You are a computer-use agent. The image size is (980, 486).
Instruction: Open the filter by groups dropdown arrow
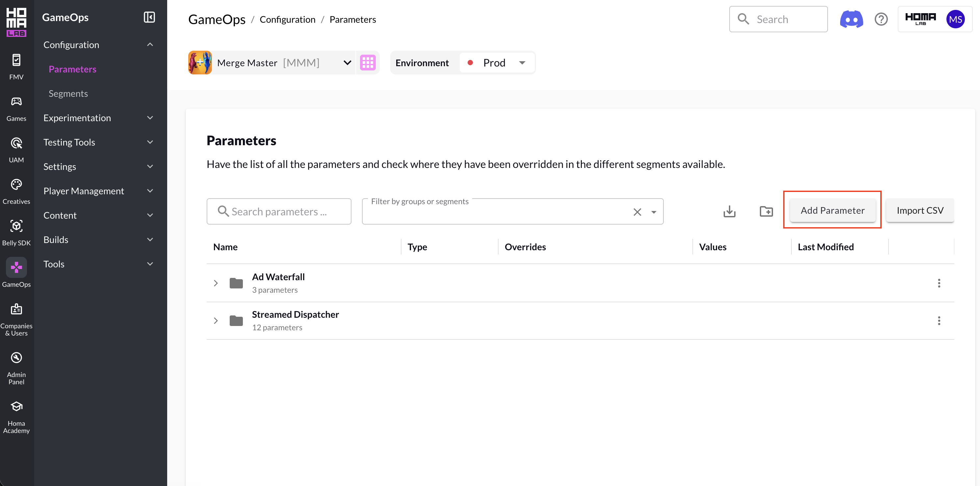coord(654,212)
